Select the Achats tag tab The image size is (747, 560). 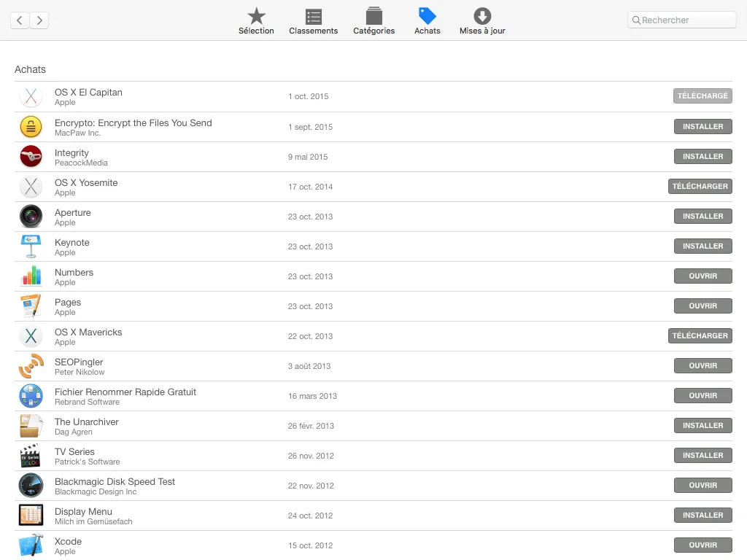pos(427,21)
